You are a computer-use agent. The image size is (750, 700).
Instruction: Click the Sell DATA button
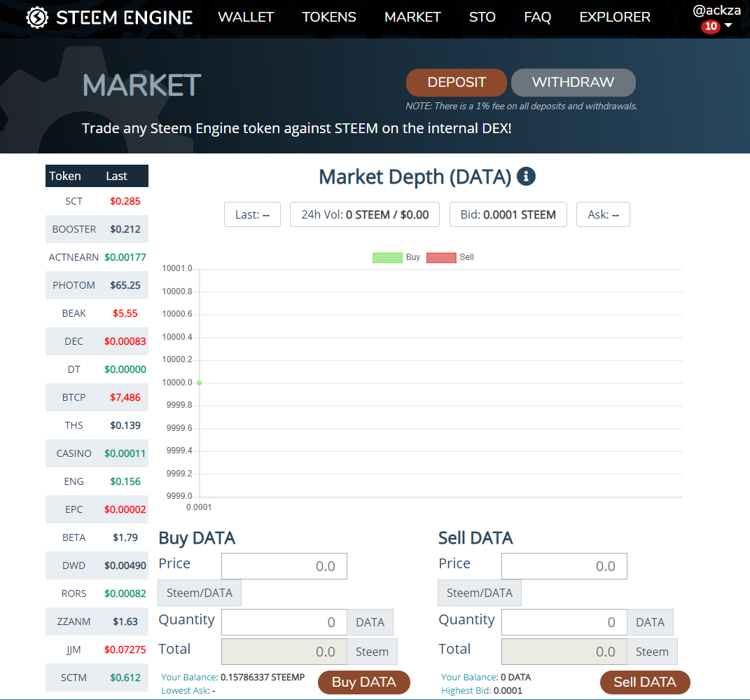[645, 682]
